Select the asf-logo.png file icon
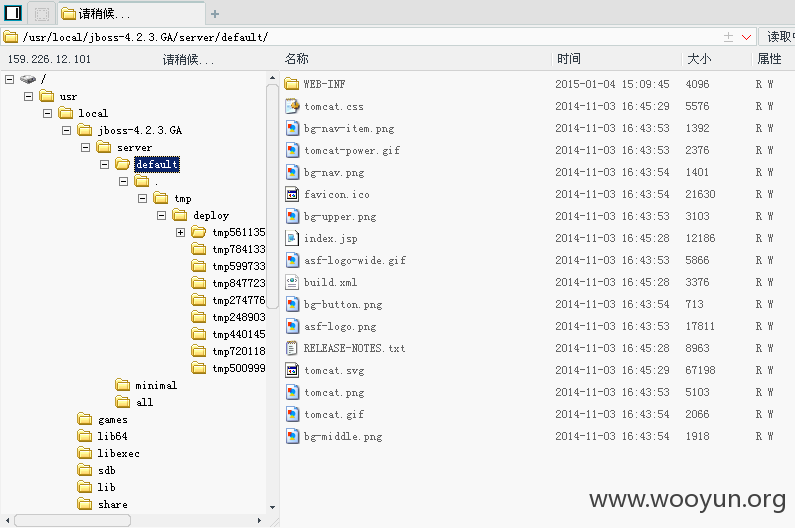This screenshot has height=528, width=795. (x=292, y=326)
